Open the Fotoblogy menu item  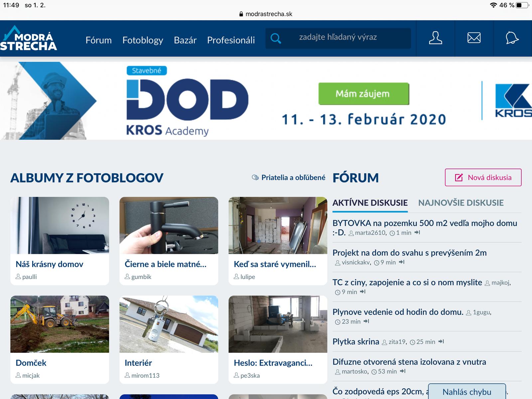tap(143, 40)
